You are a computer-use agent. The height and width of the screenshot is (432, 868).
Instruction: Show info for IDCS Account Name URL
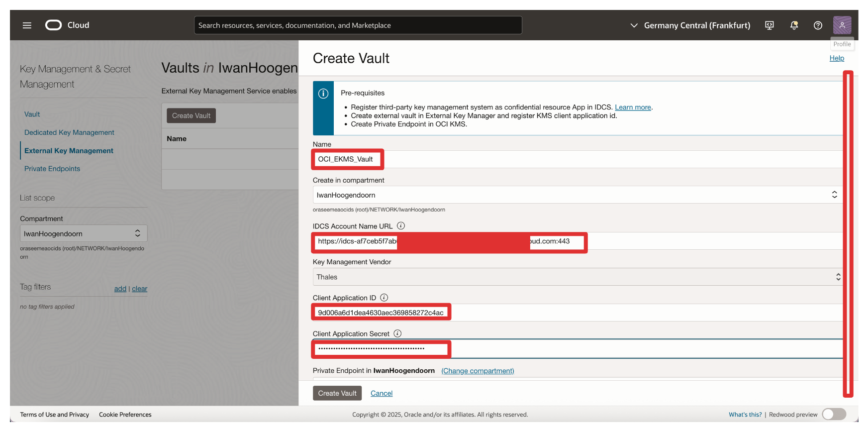click(x=401, y=226)
